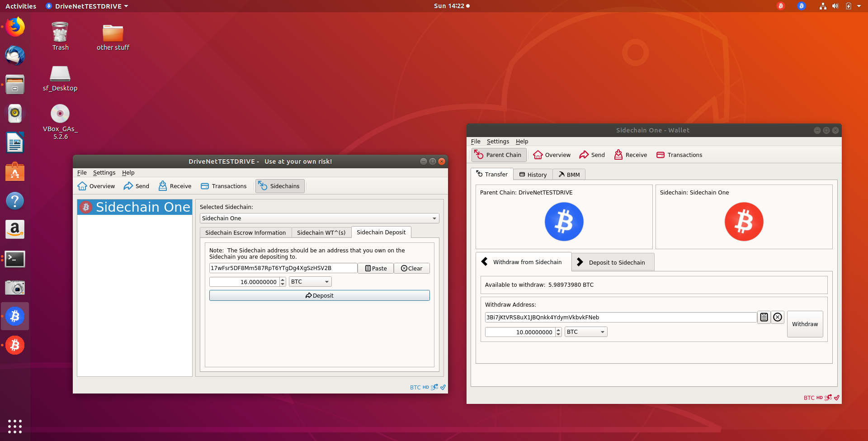Open Settings menu in Sidechain One wallet
The height and width of the screenshot is (441, 868).
pyautogui.click(x=498, y=142)
